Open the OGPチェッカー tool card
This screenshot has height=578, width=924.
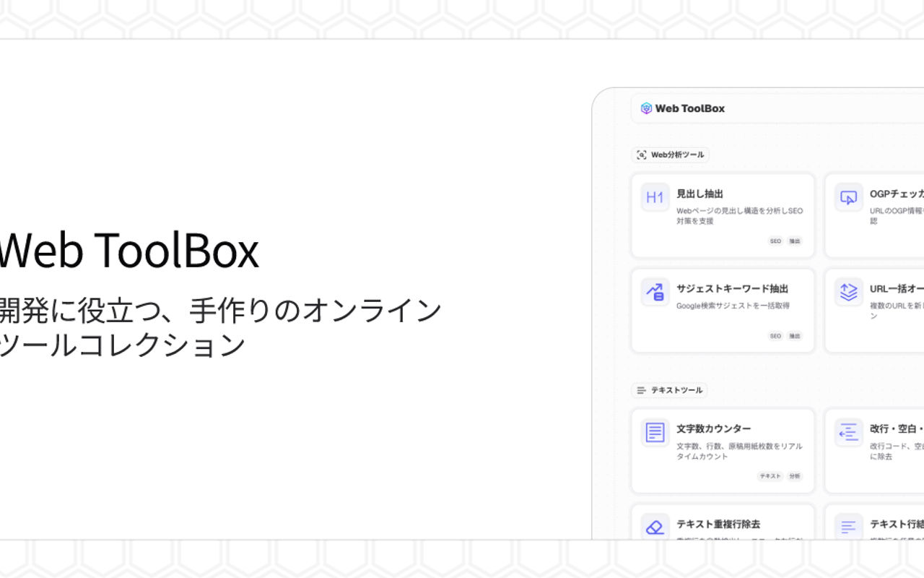point(874,215)
